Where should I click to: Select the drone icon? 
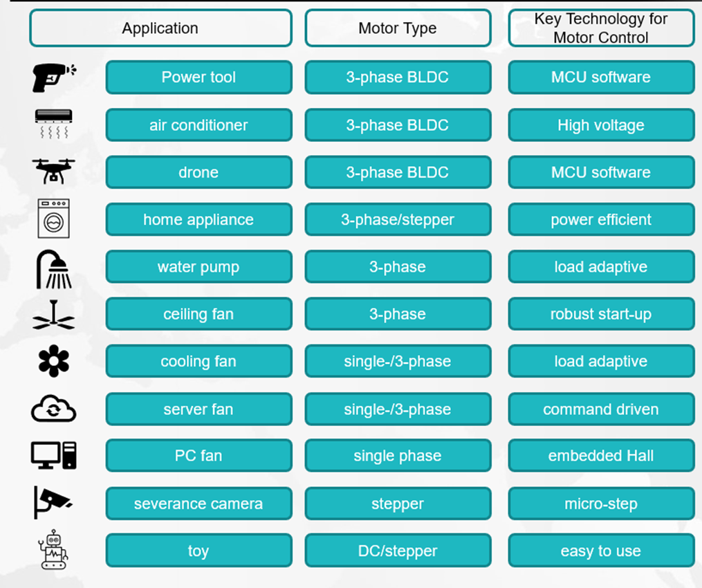[x=53, y=172]
